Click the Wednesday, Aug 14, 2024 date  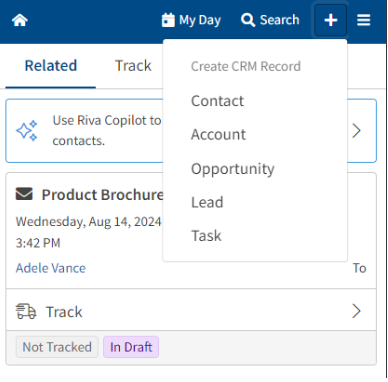click(x=88, y=222)
